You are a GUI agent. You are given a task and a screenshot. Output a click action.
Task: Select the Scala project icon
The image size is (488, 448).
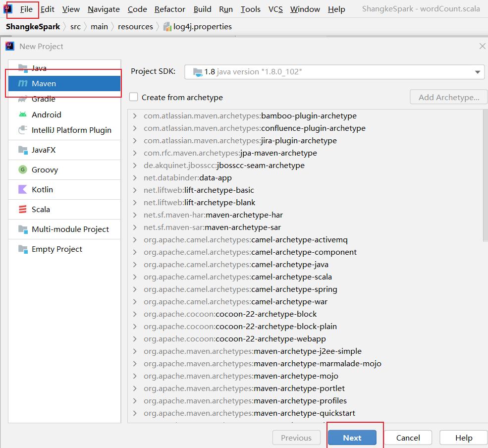tap(23, 210)
